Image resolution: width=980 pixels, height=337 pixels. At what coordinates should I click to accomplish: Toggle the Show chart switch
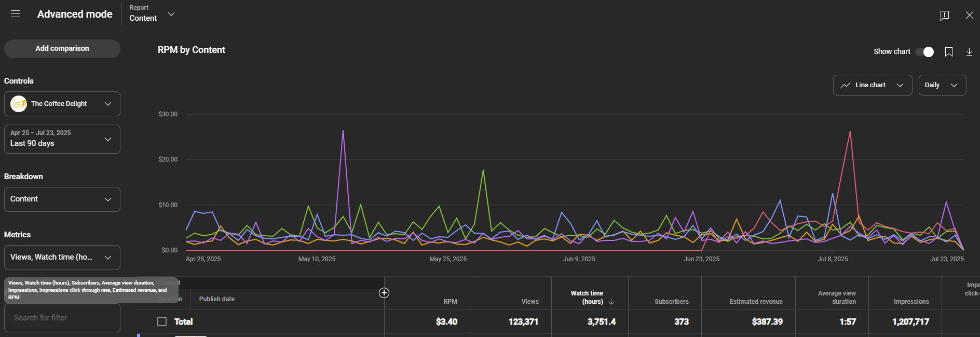pyautogui.click(x=924, y=52)
